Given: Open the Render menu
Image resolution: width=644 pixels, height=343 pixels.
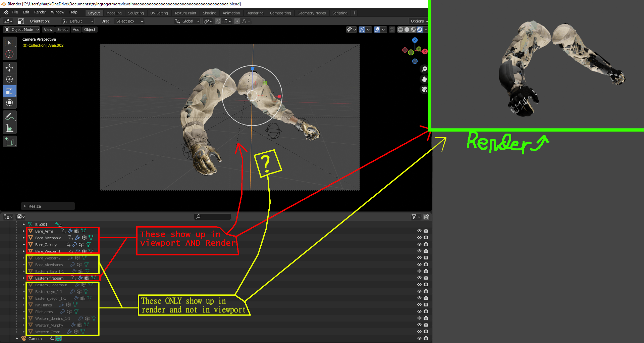Looking at the screenshot, I should point(40,12).
